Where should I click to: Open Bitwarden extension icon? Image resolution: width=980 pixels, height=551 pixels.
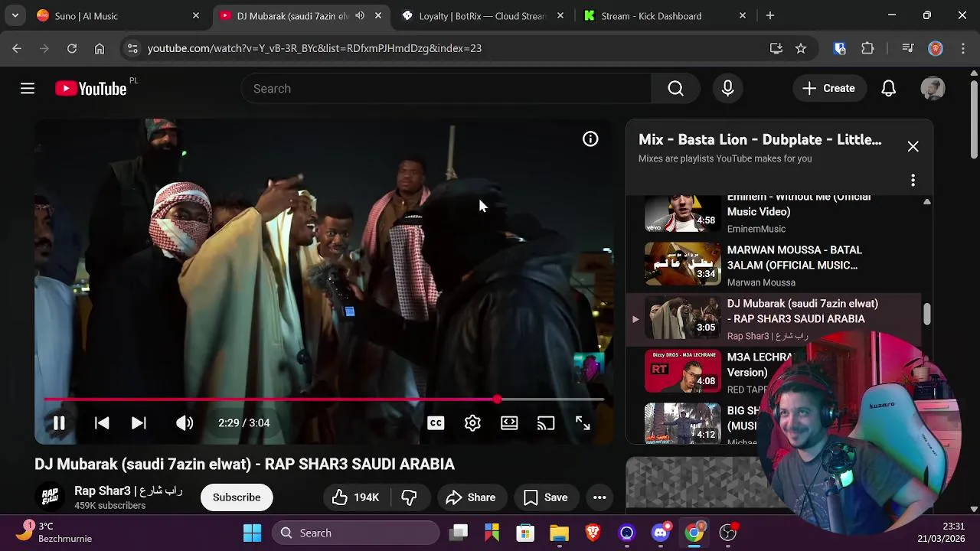click(x=840, y=48)
